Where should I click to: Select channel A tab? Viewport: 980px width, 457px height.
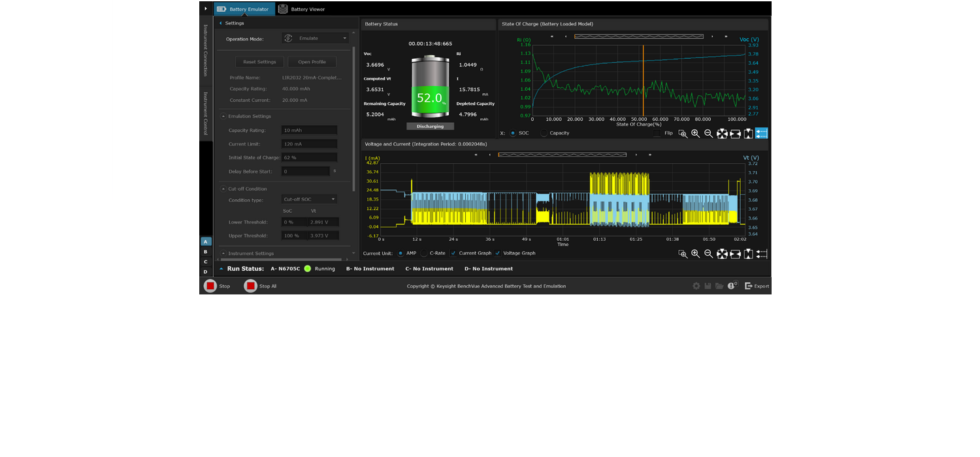tap(206, 242)
